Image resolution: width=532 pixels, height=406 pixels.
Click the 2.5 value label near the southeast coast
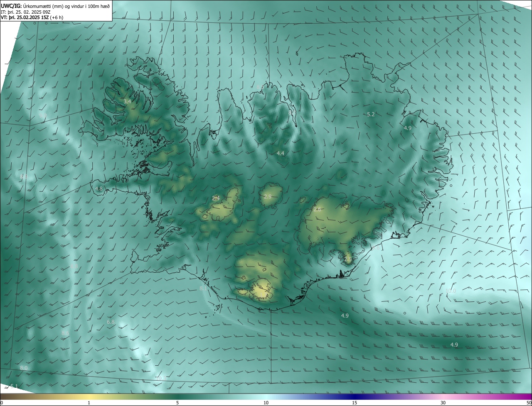tap(348, 259)
